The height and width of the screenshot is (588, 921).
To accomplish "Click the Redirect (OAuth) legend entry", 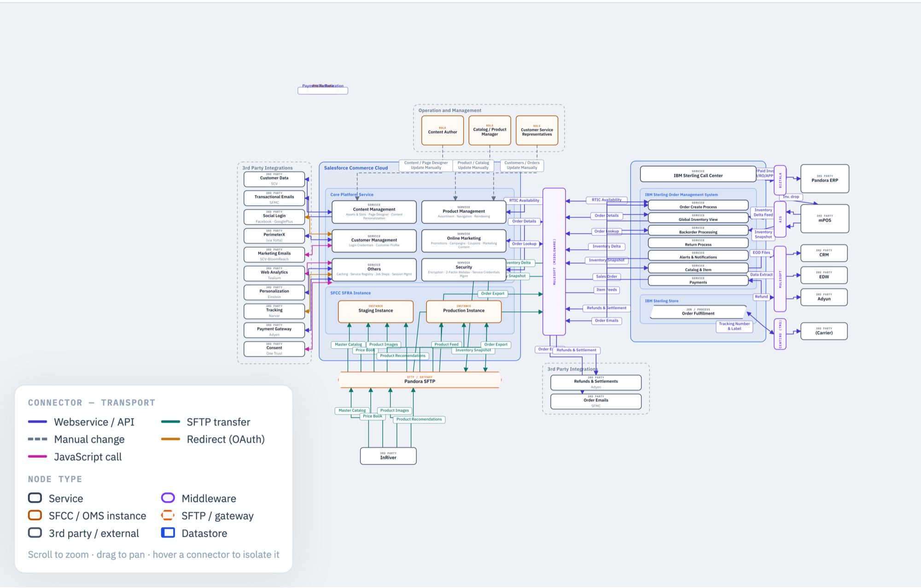I will [213, 439].
